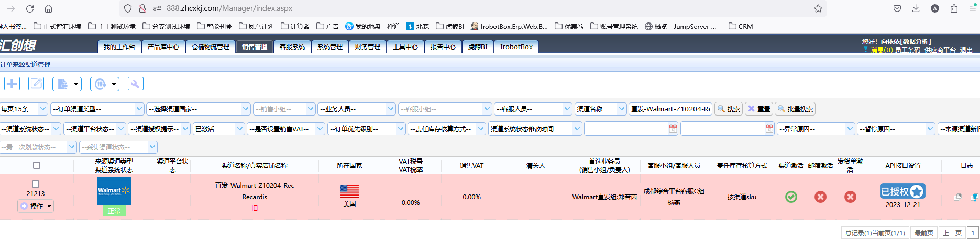The image size is (980, 252).
Task: Expand the 操作 row action dropdown
Action: coord(36,206)
